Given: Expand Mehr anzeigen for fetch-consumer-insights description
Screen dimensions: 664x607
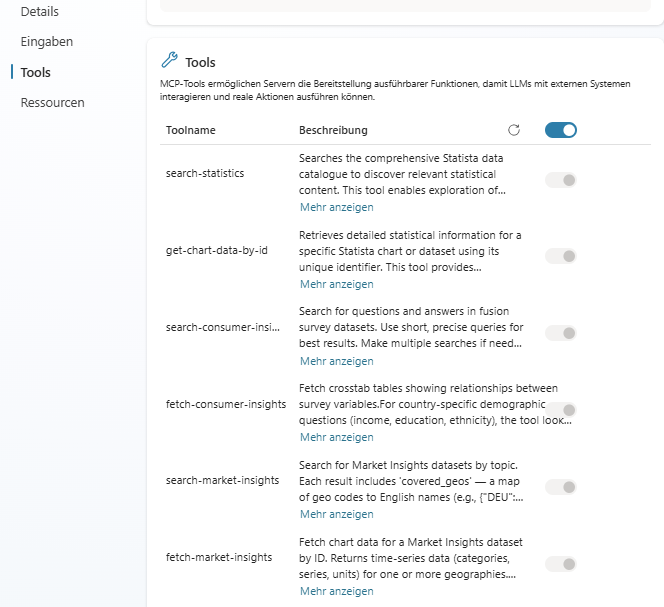Looking at the screenshot, I should pyautogui.click(x=337, y=437).
